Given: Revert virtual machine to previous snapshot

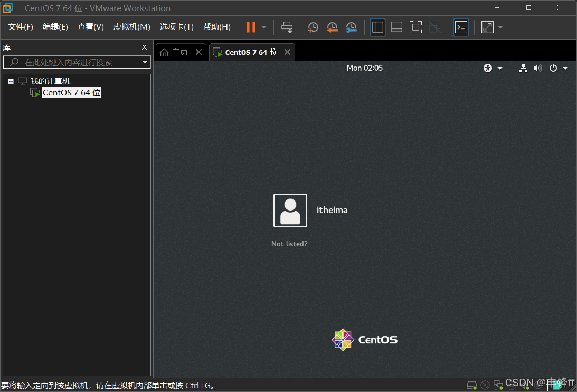Looking at the screenshot, I should click(332, 27).
